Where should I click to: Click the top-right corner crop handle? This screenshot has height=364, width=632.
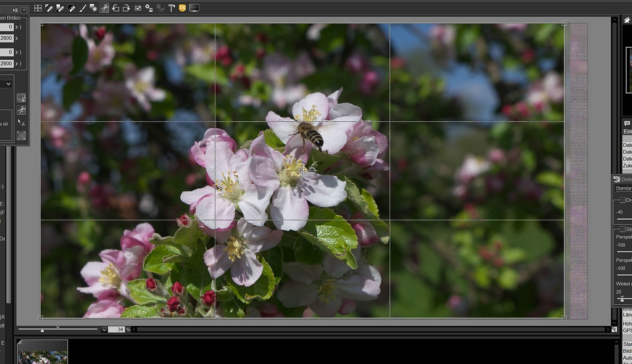pyautogui.click(x=564, y=24)
